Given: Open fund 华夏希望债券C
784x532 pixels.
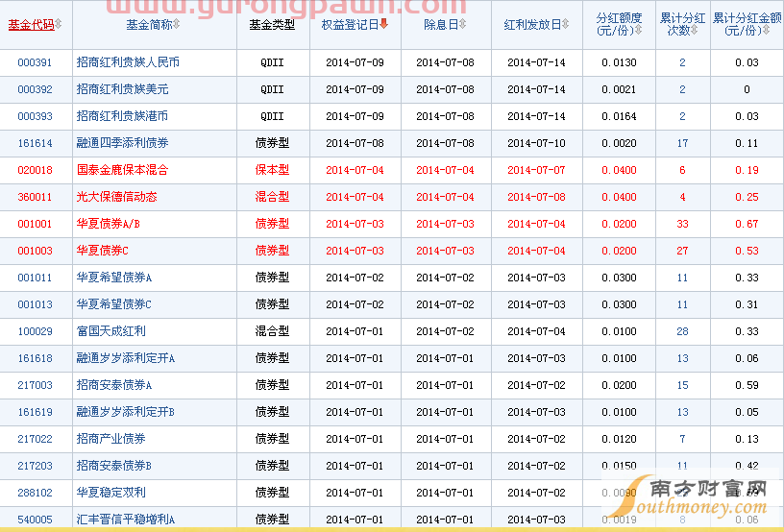Looking at the screenshot, I should pyautogui.click(x=114, y=304).
